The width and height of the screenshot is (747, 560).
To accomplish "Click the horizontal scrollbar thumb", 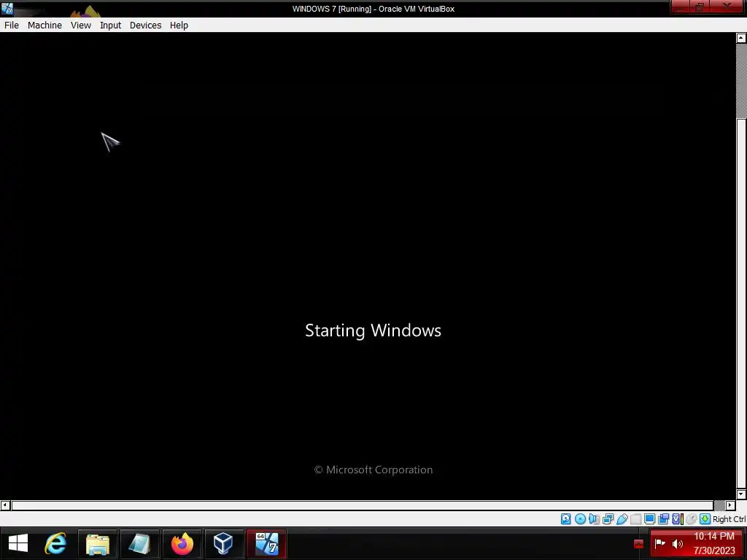I will click(363, 505).
